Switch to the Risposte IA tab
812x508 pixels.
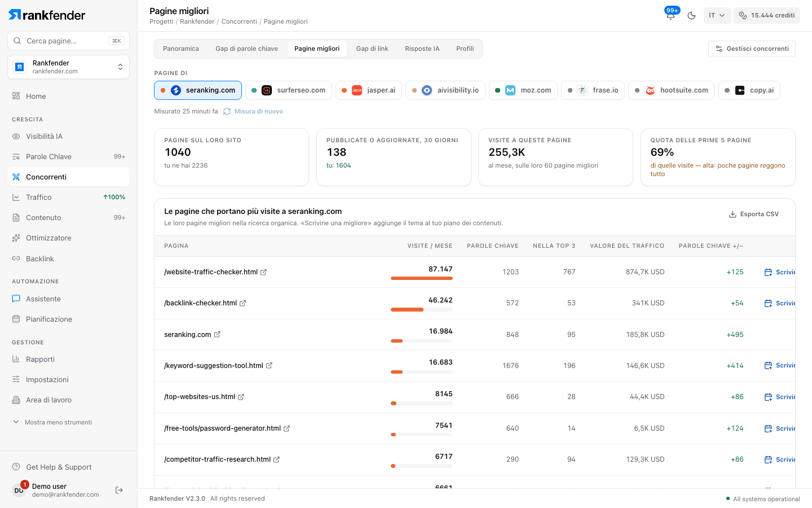422,49
